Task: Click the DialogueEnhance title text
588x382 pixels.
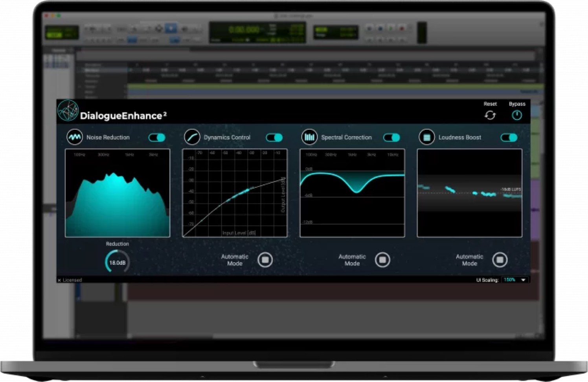Action: point(123,116)
